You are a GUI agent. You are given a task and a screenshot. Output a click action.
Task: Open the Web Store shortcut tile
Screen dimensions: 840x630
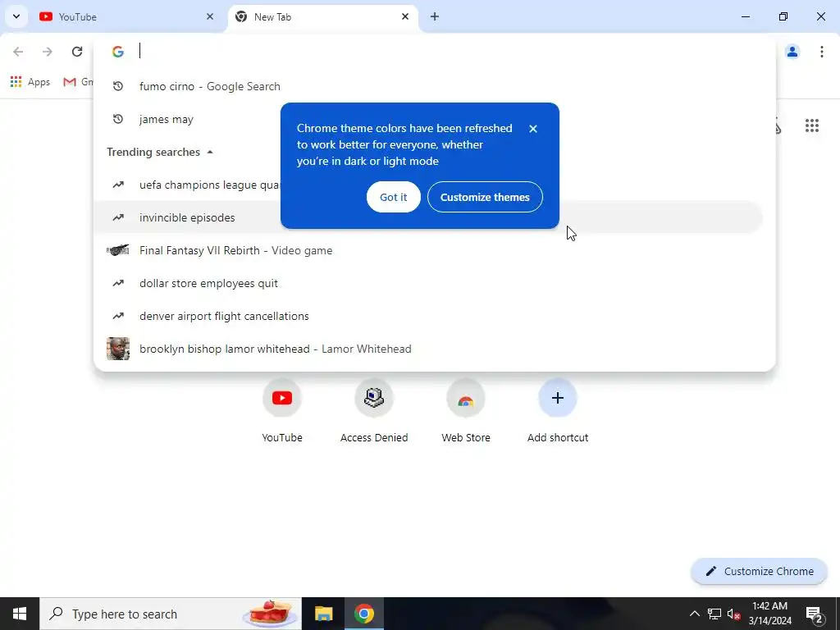(466, 412)
